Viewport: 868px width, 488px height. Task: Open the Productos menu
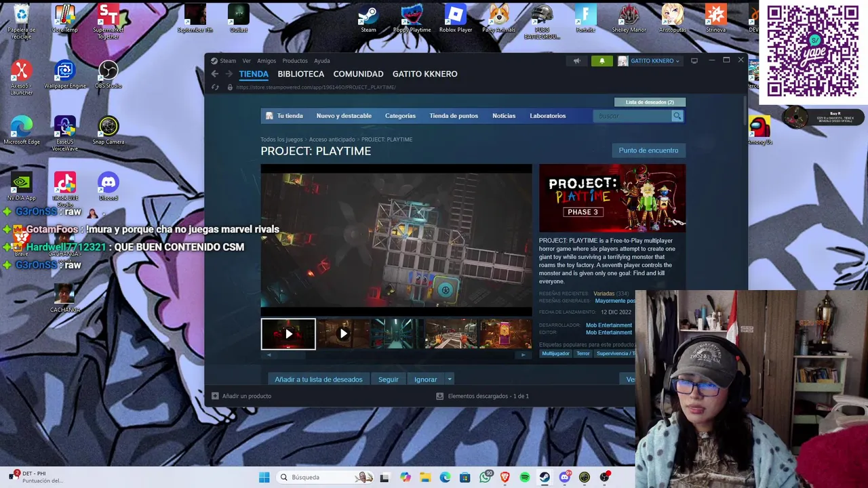(x=295, y=61)
